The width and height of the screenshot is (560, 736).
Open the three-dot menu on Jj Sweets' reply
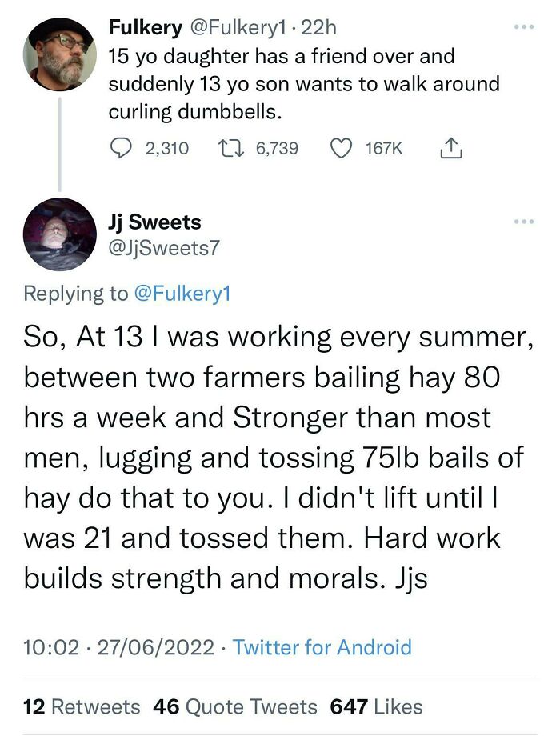click(x=524, y=221)
